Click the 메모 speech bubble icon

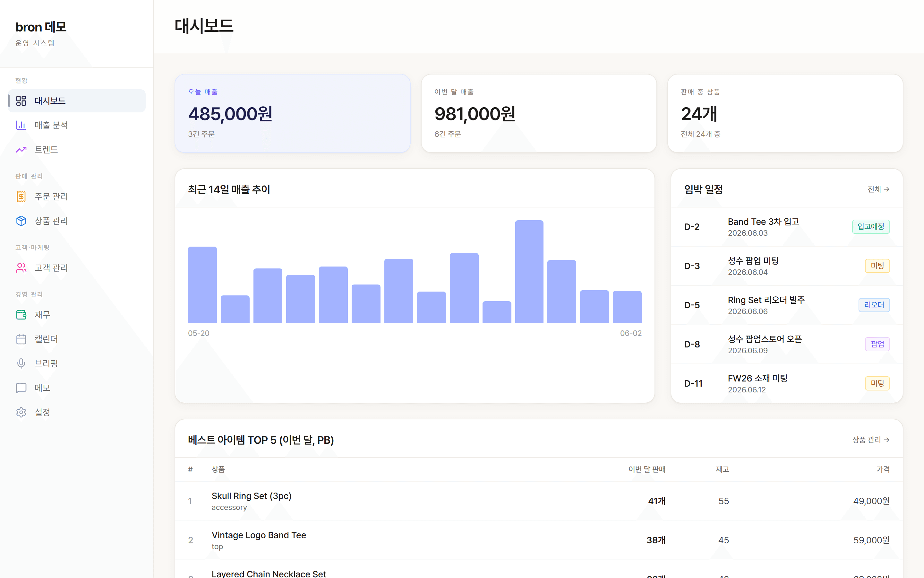coord(21,388)
